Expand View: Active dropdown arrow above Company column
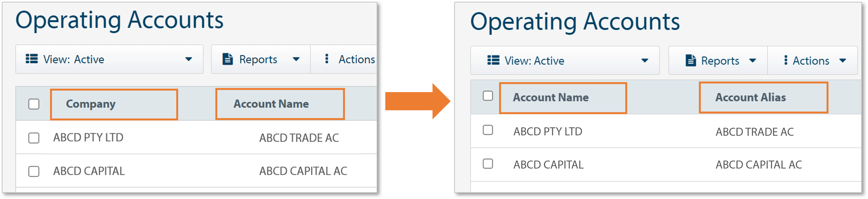868x199 pixels. (189, 59)
